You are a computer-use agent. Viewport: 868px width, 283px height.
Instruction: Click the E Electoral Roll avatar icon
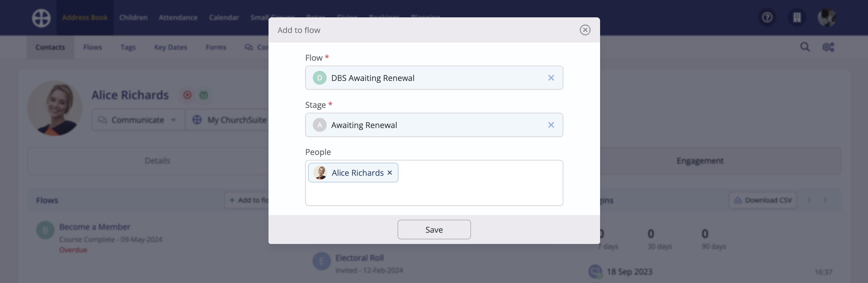pyautogui.click(x=321, y=261)
